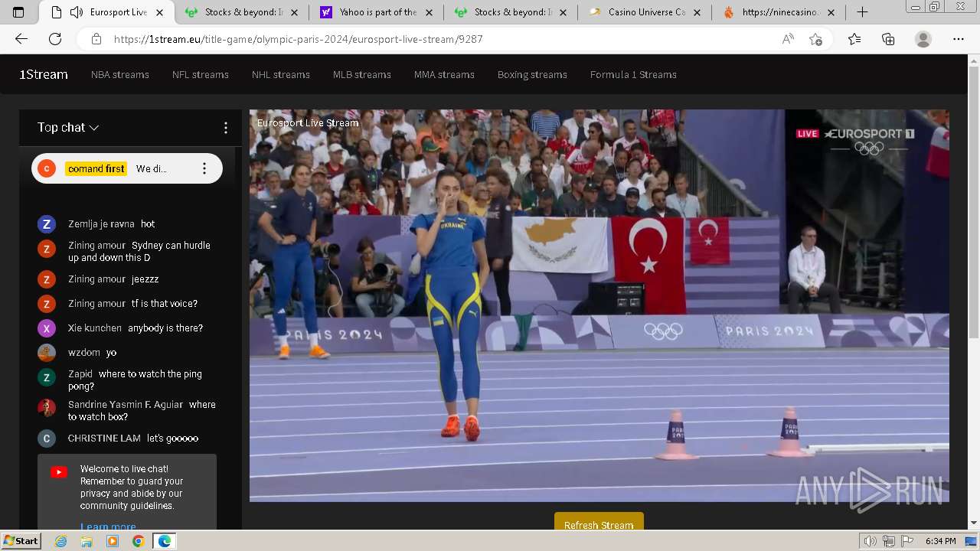Go to the 1Stream home logo
The height and width of the screenshot is (551, 980).
pyautogui.click(x=44, y=74)
